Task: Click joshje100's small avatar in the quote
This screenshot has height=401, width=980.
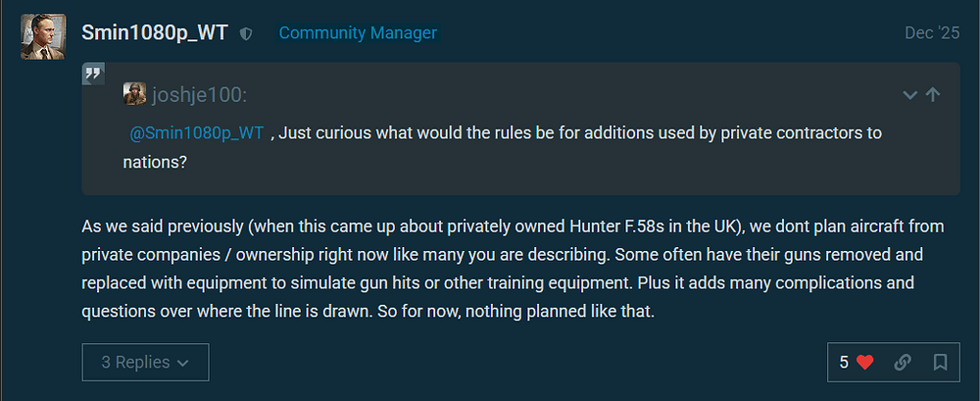Action: click(x=134, y=94)
